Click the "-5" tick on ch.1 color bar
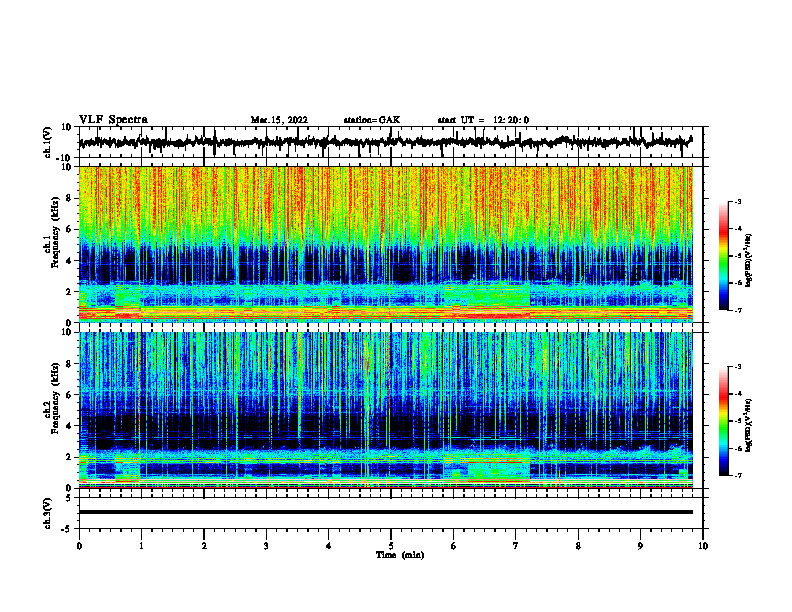Screen dimensions: 792x612 tap(737, 256)
